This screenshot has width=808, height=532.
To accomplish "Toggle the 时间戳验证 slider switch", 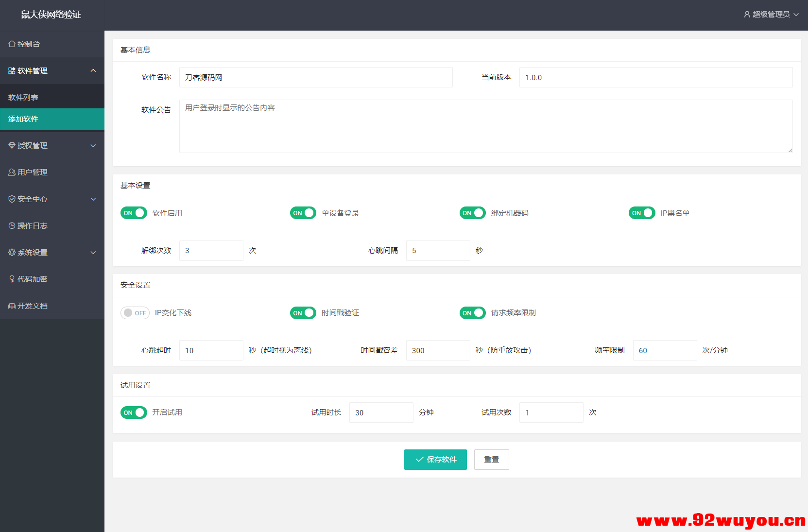I will 303,313.
